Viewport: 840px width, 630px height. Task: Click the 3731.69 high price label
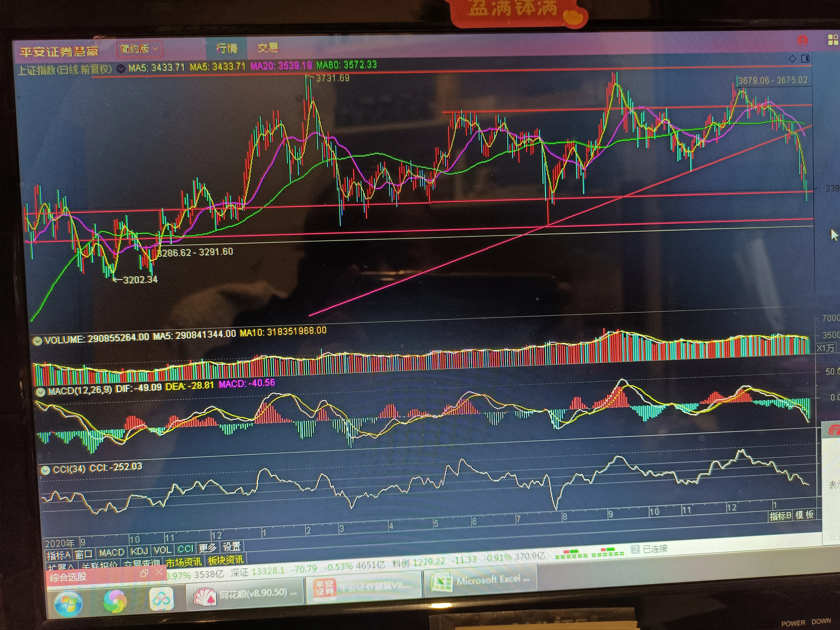(x=332, y=78)
